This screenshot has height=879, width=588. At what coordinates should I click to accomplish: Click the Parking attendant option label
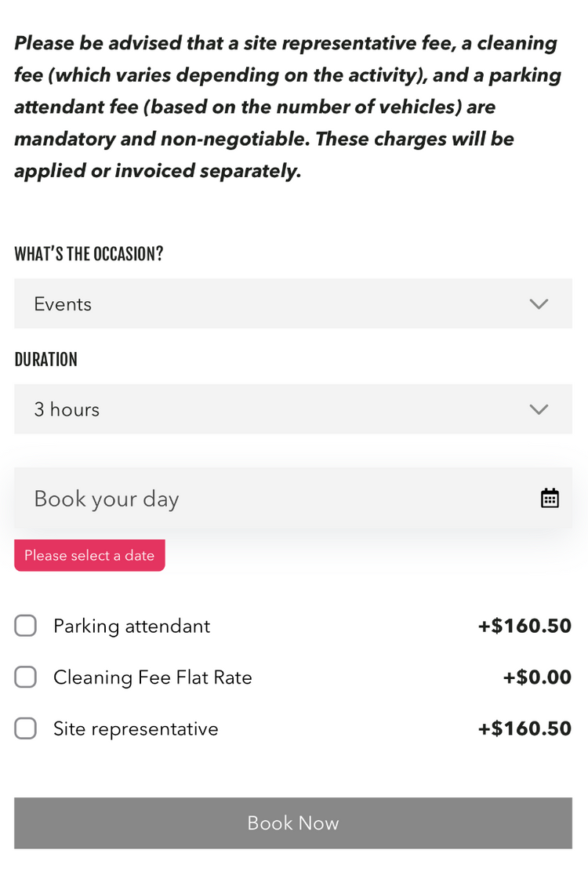132,626
